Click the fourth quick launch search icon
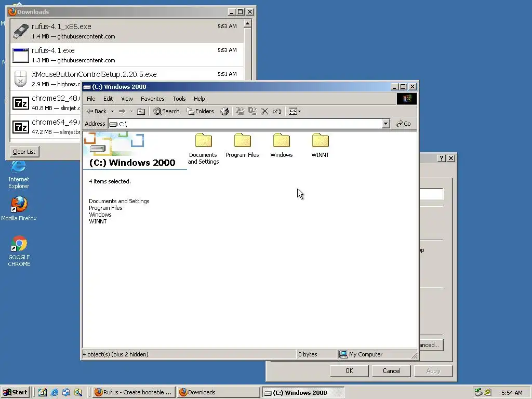This screenshot has height=399, width=532. pos(78,392)
